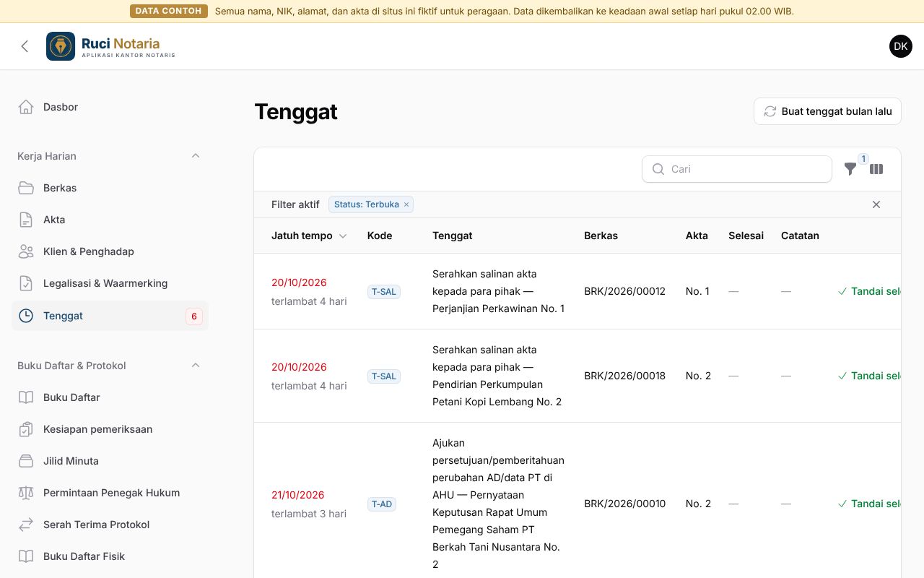Screen dimensions: 924x578
Task: Open Buku Daftar page
Action: tap(110, 397)
